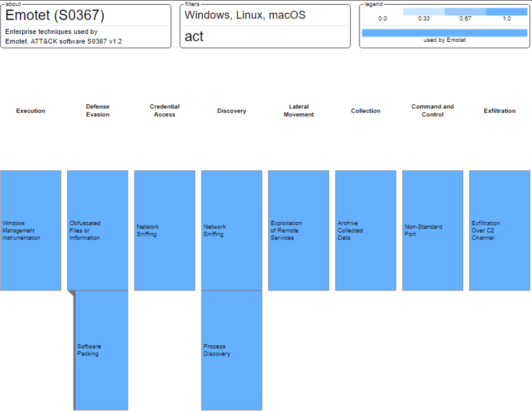The image size is (532, 412).
Task: Click Network Sniffing under Discovery column
Action: (231, 231)
